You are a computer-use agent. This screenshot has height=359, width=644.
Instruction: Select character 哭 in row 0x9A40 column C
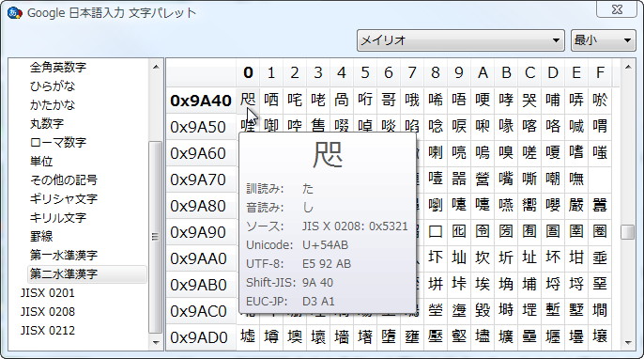point(529,100)
